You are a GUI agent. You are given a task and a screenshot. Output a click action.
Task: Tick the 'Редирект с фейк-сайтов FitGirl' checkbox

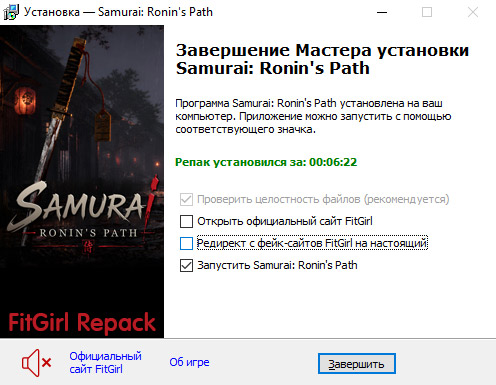[186, 243]
